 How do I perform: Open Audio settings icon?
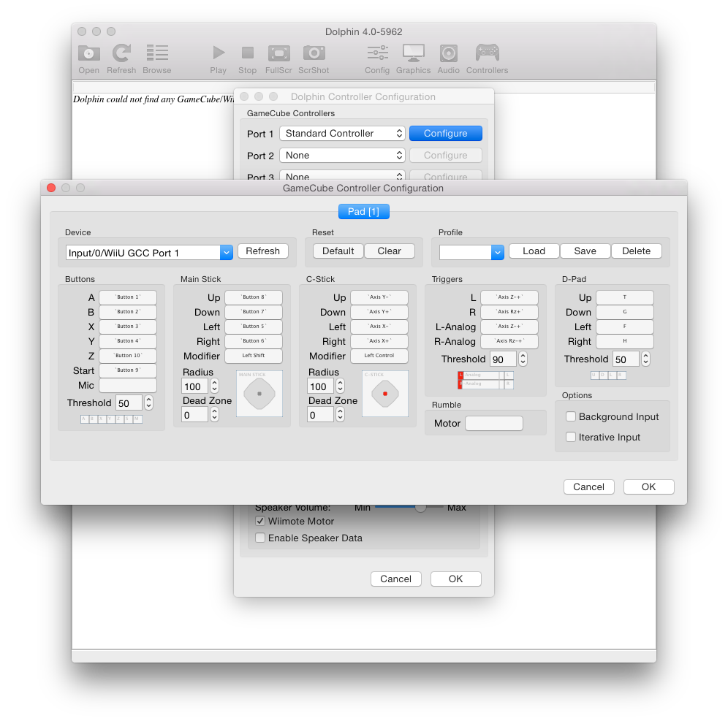(449, 53)
